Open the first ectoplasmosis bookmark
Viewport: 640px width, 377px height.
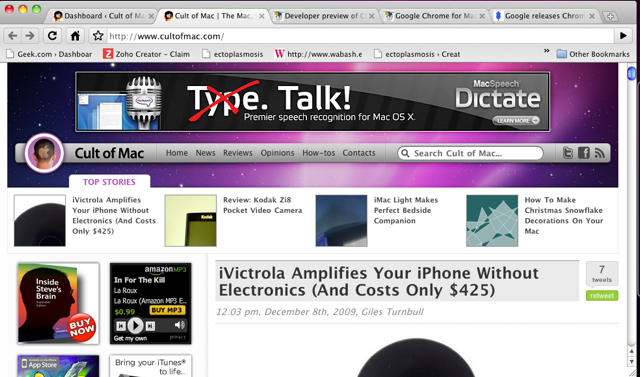click(233, 54)
